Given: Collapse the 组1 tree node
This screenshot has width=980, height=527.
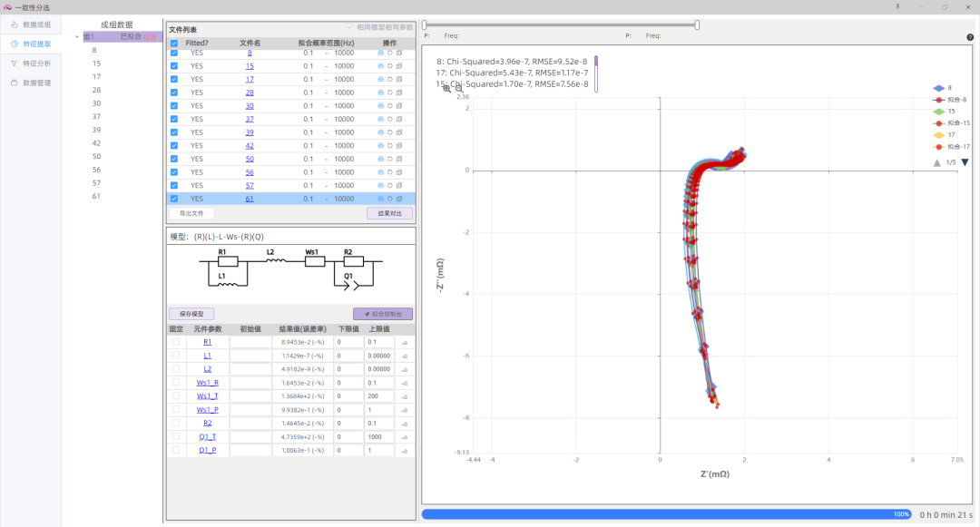Looking at the screenshot, I should [77, 37].
